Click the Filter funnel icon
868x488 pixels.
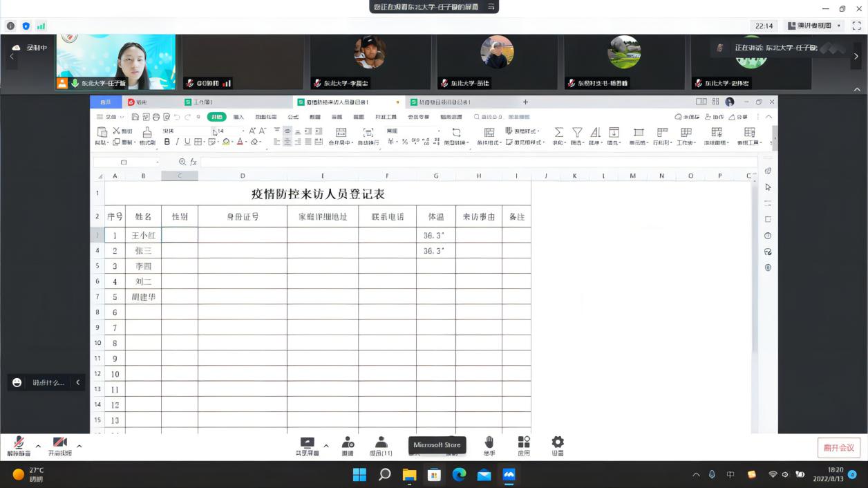[577, 133]
